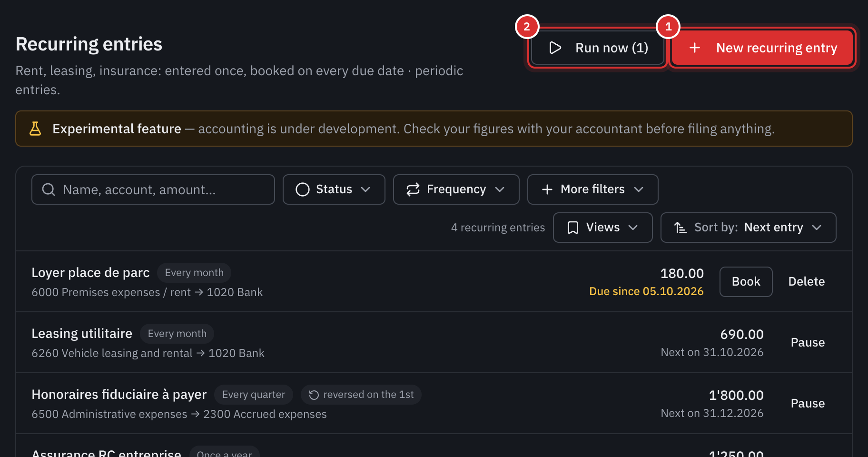The image size is (868, 457).
Task: Click the Recurring entries heading
Action: tap(89, 44)
